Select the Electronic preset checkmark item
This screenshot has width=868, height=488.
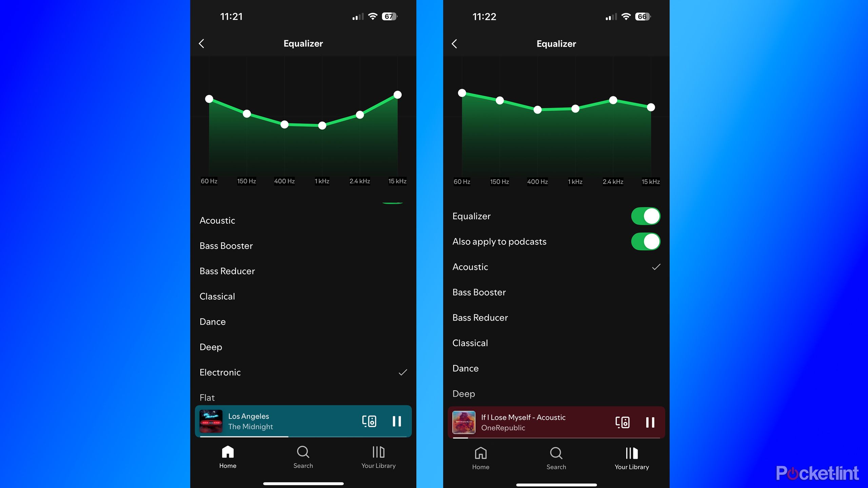402,372
